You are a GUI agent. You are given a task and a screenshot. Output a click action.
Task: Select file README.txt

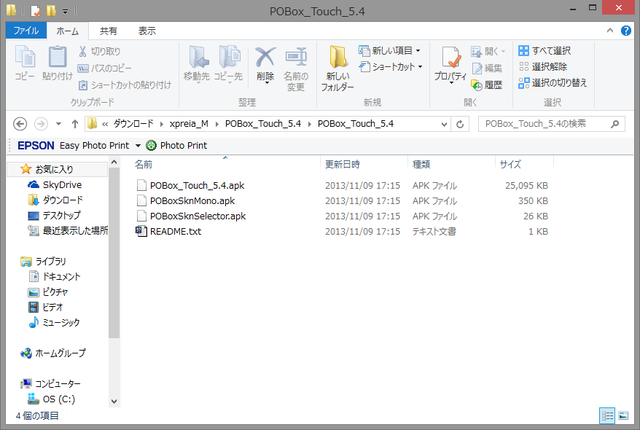click(x=176, y=231)
